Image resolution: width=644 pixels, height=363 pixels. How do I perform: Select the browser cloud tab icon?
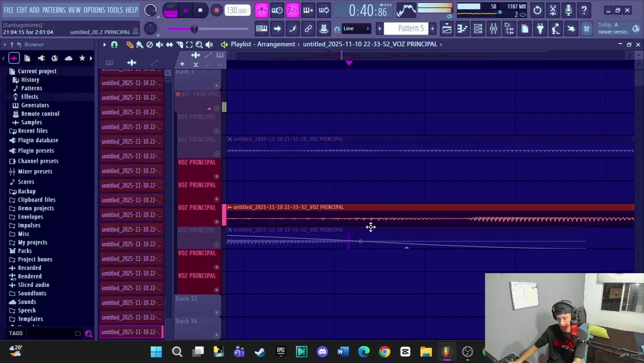(69, 58)
